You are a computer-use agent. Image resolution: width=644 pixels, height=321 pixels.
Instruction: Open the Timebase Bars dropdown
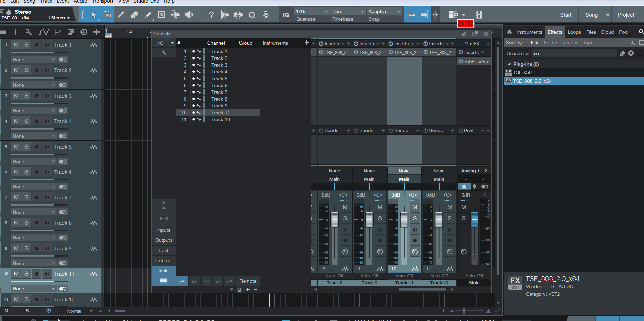click(x=348, y=11)
